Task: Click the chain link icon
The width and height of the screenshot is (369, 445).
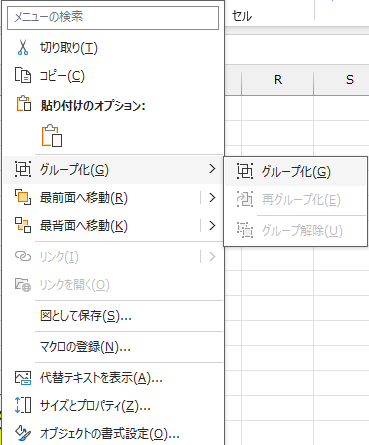Action: pos(23,256)
